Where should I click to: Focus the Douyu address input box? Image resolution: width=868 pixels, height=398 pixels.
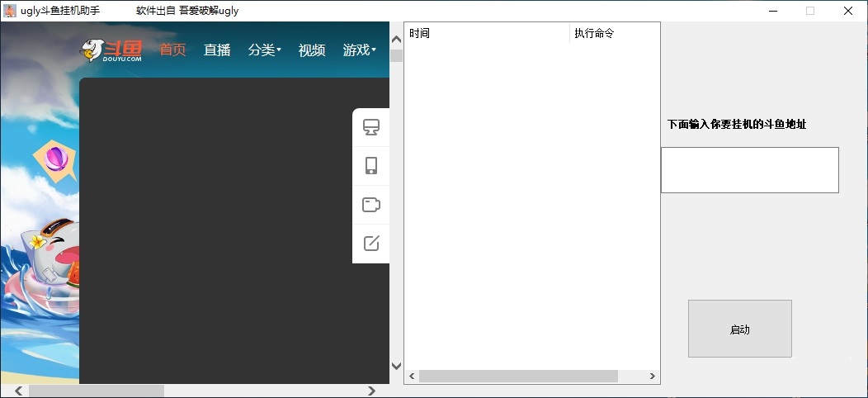(749, 170)
